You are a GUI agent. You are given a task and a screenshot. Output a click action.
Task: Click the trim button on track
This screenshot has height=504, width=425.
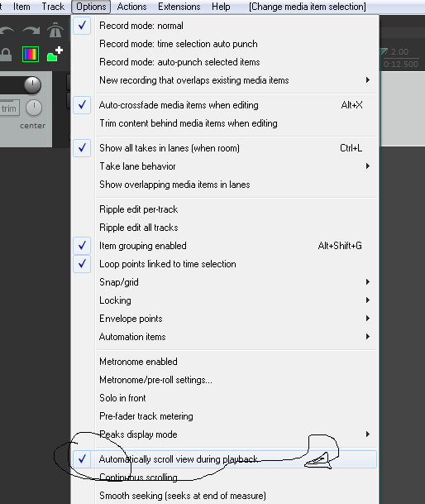click(x=9, y=108)
